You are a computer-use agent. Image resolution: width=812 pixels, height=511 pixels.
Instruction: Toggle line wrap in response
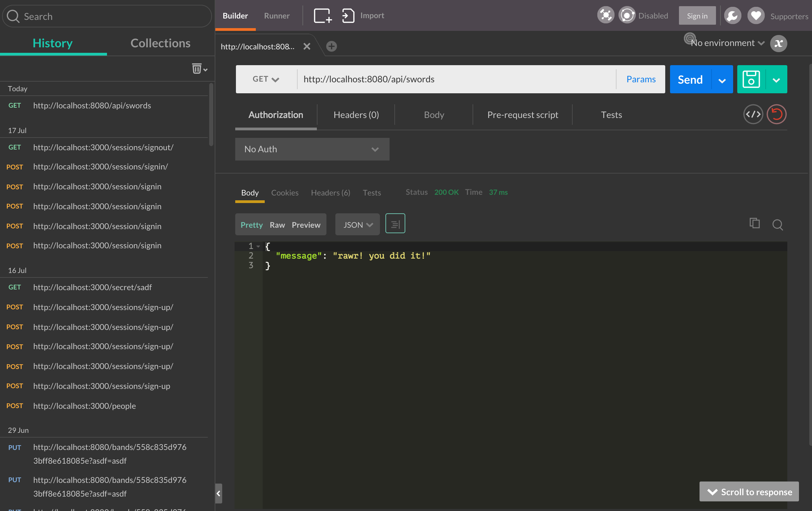[395, 224]
